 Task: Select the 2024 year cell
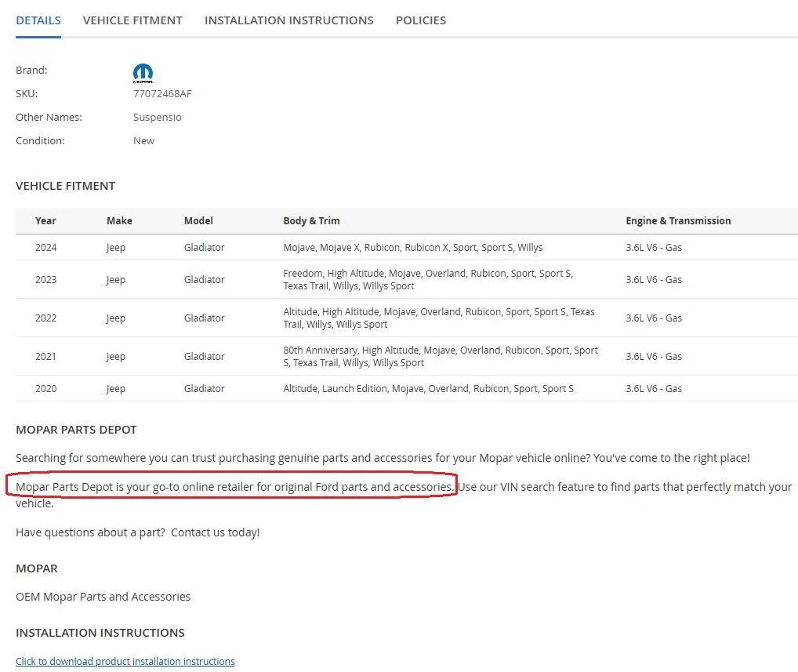pos(45,248)
